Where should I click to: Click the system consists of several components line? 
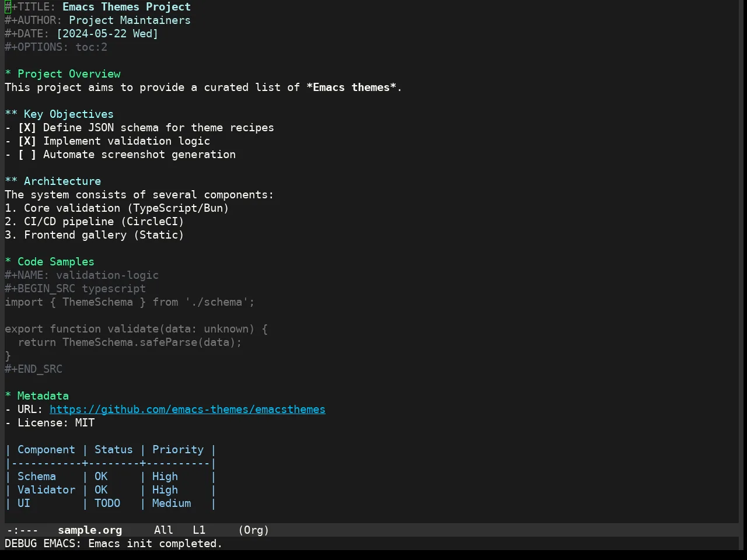pyautogui.click(x=139, y=195)
